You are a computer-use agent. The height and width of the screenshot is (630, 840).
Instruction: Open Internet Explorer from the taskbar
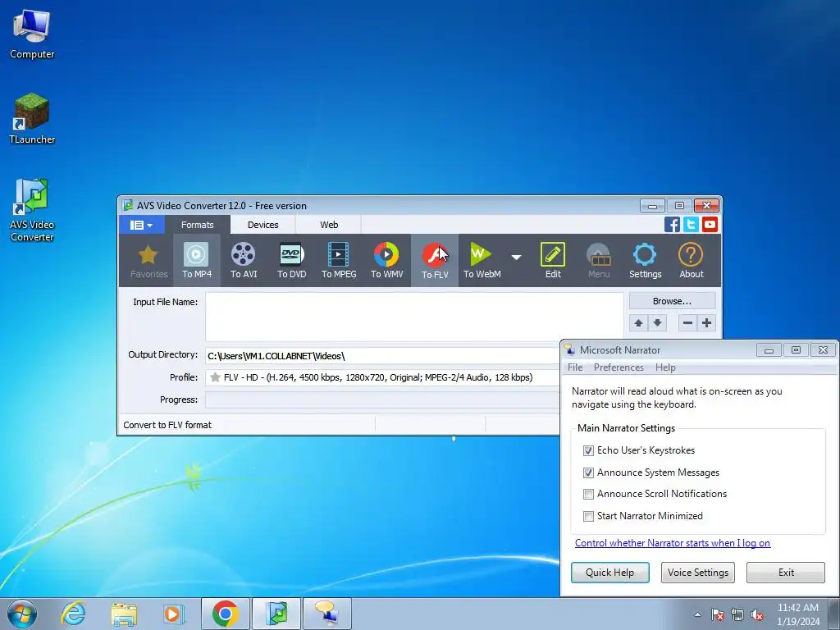(x=73, y=614)
